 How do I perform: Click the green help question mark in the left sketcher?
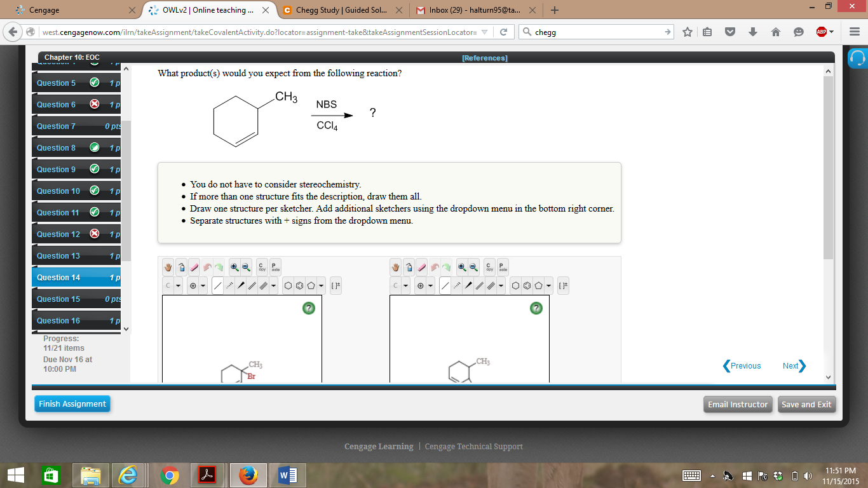pos(308,308)
